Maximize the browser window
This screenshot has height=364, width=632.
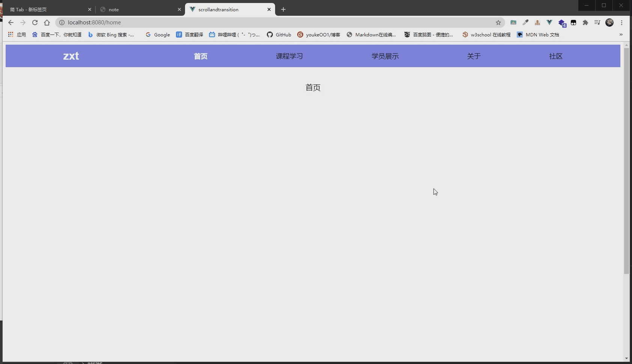604,5
